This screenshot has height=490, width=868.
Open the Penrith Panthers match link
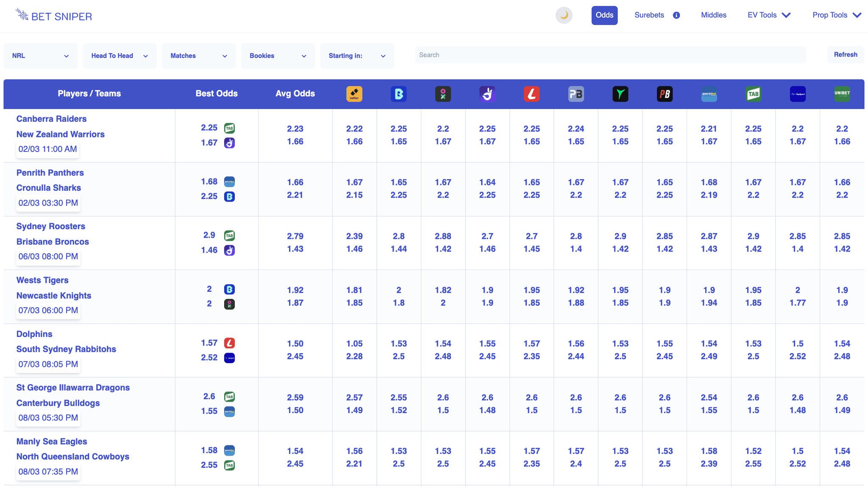point(50,173)
